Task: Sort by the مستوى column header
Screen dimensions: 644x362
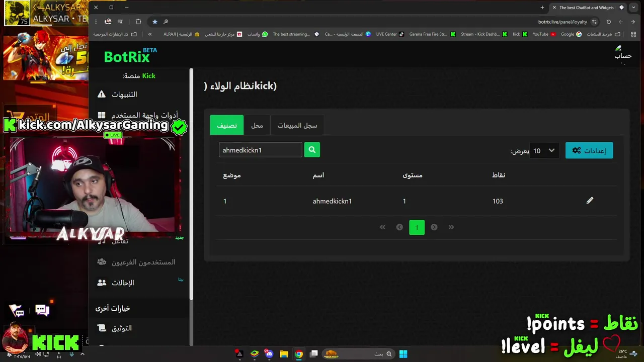Action: [x=413, y=175]
